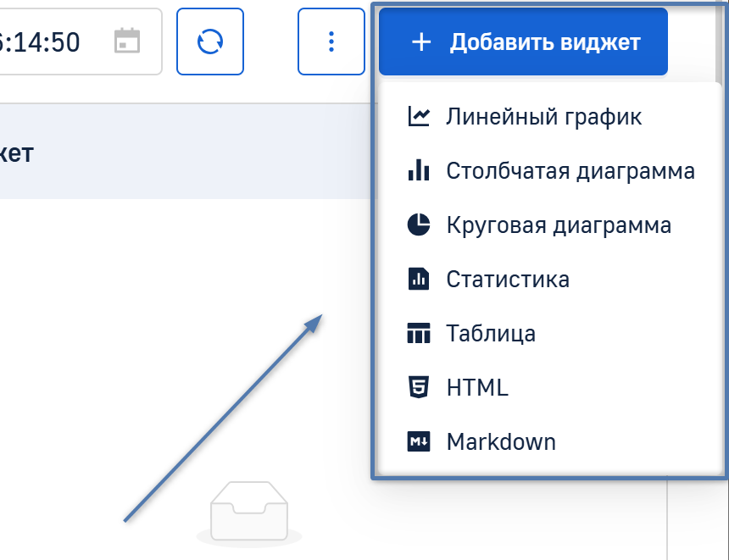Click the statistics document icon
729x560 pixels.
coord(419,279)
